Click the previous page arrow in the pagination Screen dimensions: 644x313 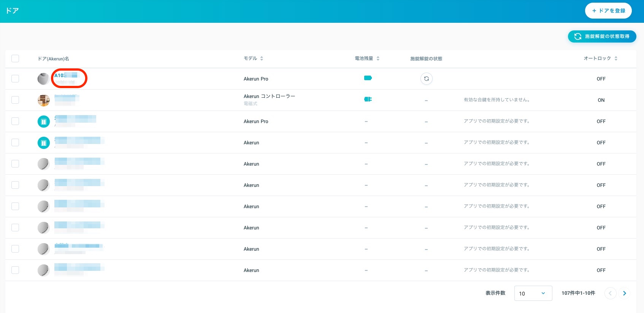coord(610,293)
